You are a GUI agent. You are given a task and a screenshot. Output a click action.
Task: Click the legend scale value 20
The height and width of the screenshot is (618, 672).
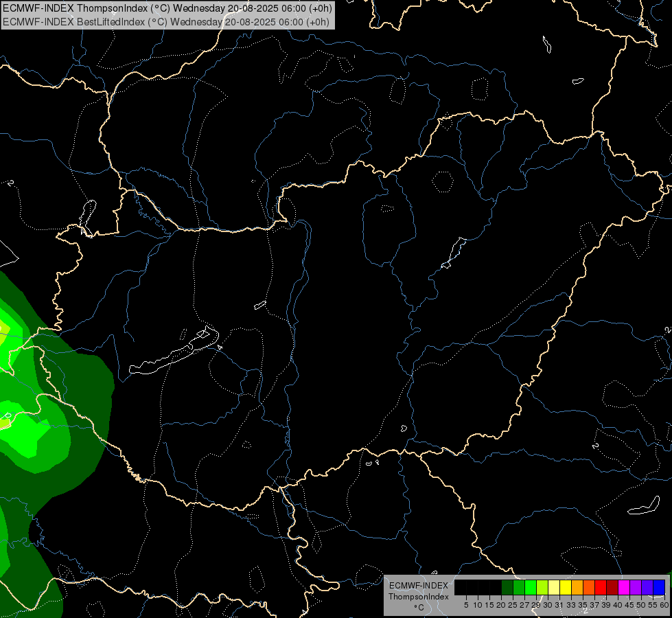[x=501, y=605]
